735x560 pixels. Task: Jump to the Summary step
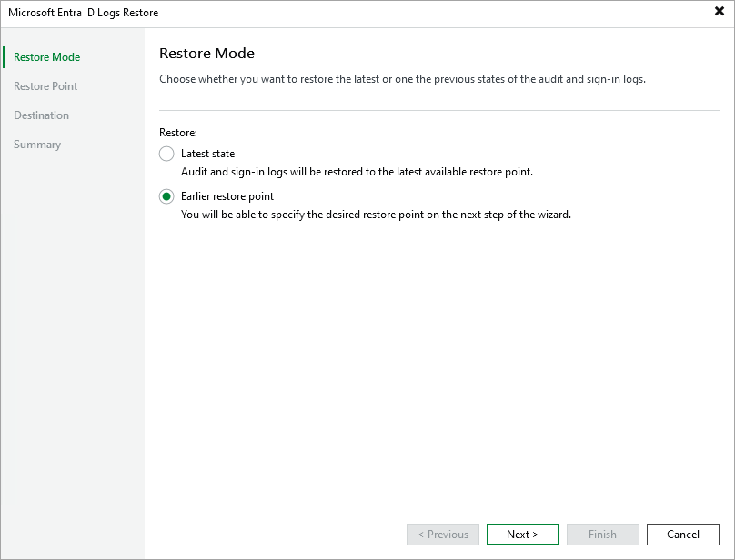(x=36, y=144)
